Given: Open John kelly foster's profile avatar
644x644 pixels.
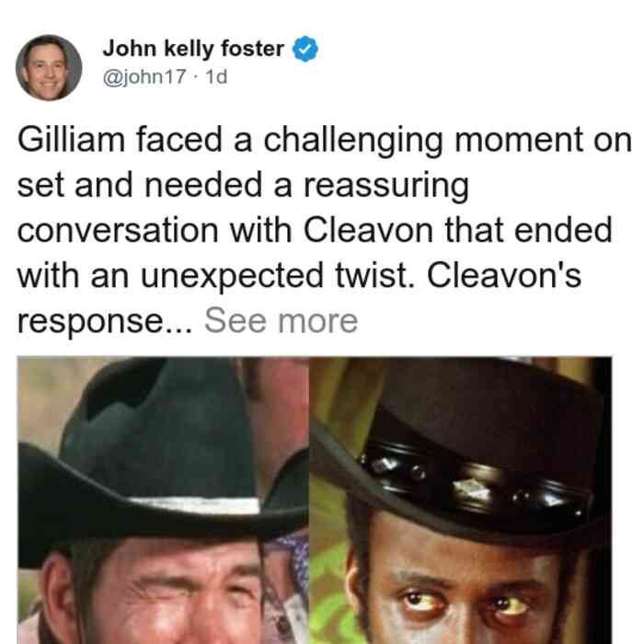Looking at the screenshot, I should coord(49,68).
